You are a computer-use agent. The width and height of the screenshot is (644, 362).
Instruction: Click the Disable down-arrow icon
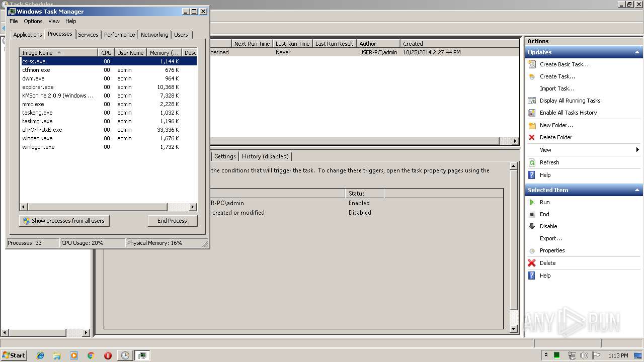point(532,226)
